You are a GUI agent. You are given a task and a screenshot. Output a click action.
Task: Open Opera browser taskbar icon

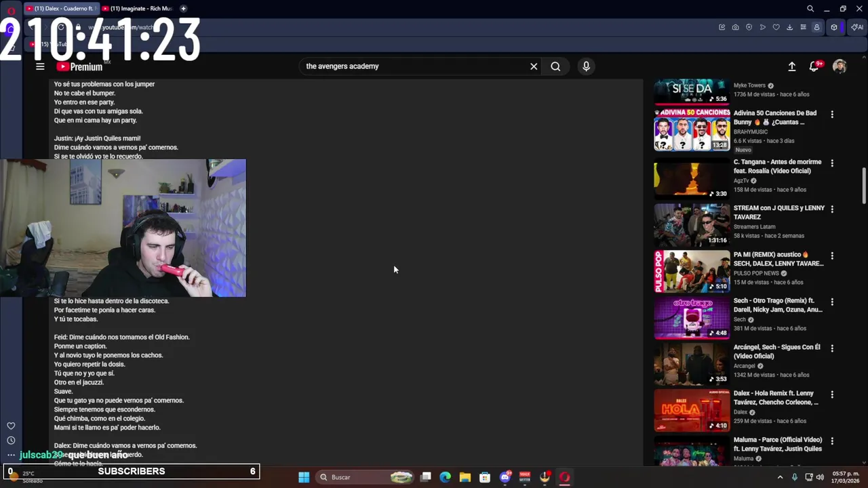click(x=565, y=477)
